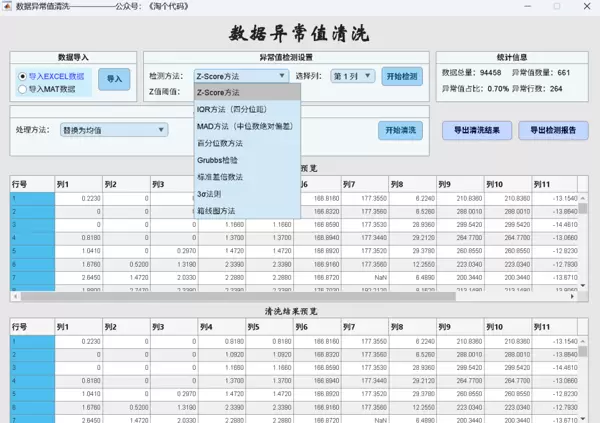Click 导出清洗结果 to export results
The height and width of the screenshot is (423, 600).
point(475,130)
